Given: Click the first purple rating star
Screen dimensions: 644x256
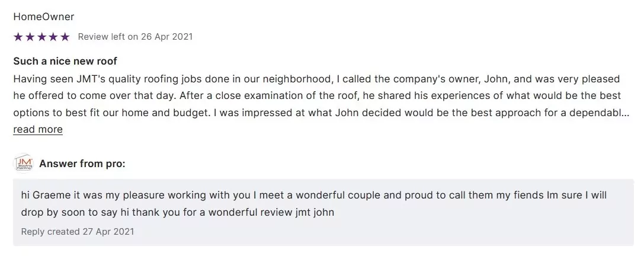Looking at the screenshot, I should tap(18, 37).
